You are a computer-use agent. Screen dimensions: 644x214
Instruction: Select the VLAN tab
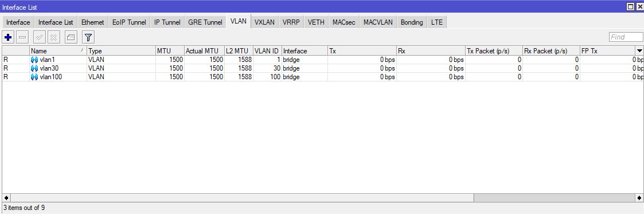click(x=238, y=21)
